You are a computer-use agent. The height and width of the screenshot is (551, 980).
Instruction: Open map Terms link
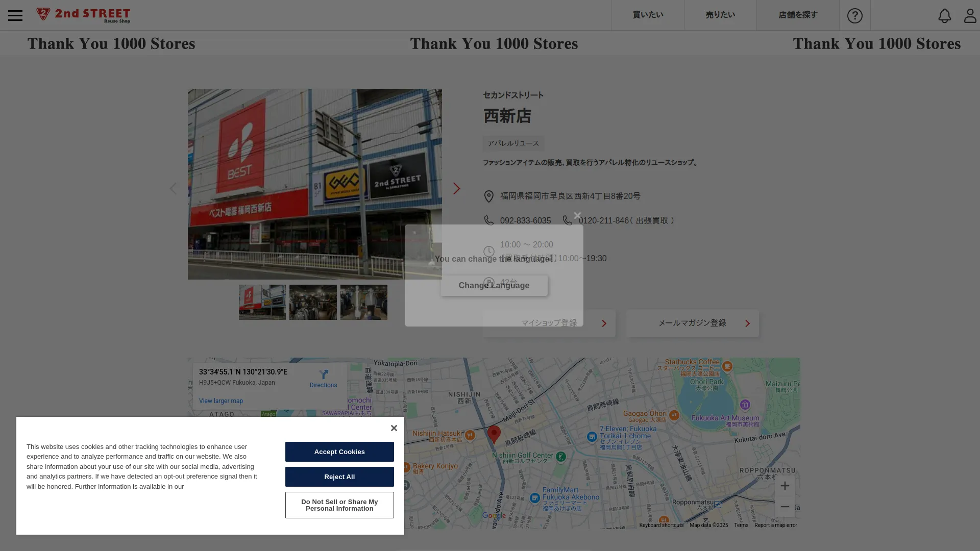click(741, 525)
